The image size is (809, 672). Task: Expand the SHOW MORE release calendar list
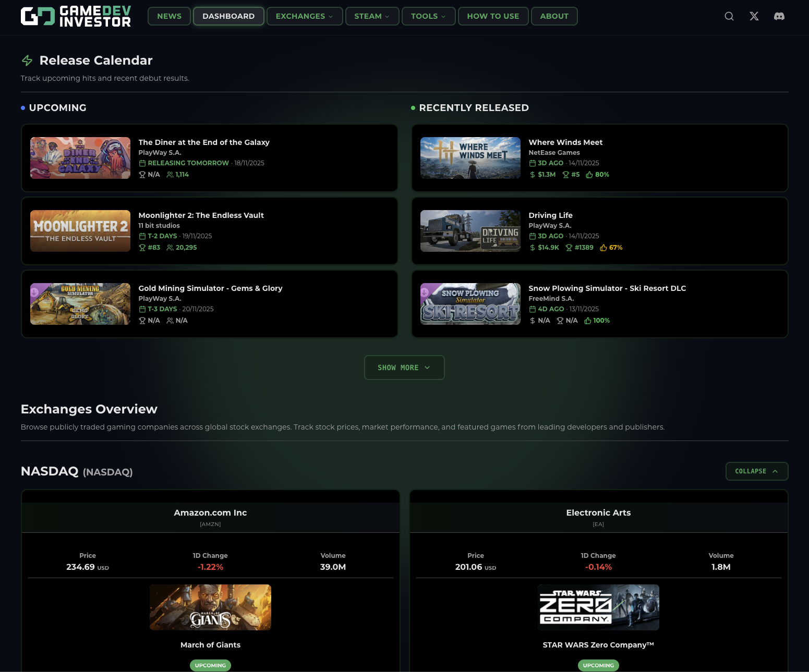pos(404,368)
